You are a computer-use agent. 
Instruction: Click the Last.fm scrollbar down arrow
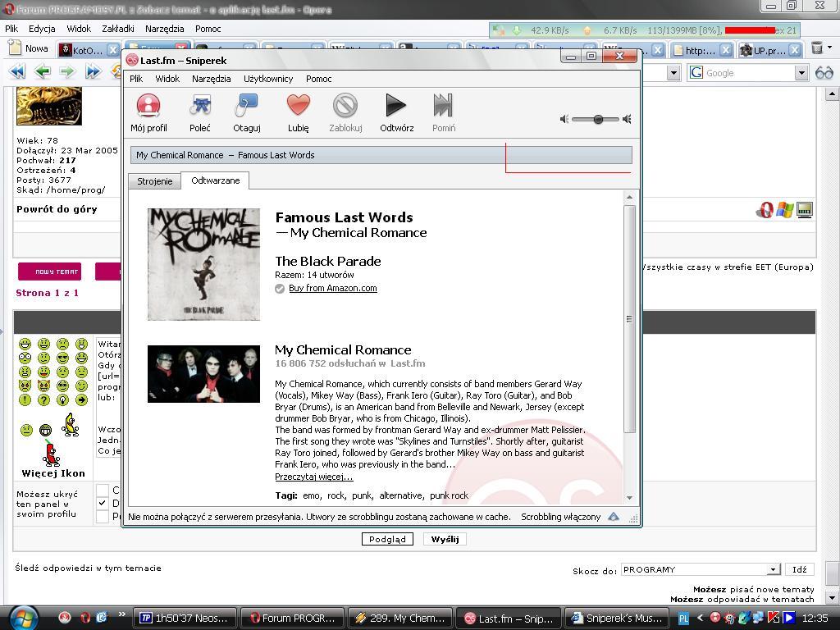(x=629, y=498)
